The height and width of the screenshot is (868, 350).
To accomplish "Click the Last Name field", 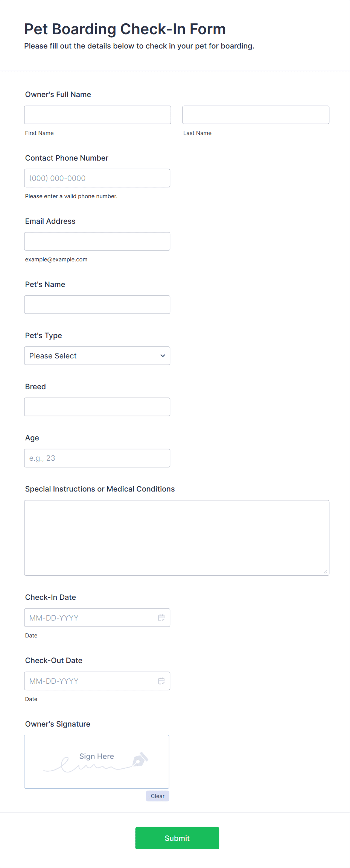I will coord(256,115).
